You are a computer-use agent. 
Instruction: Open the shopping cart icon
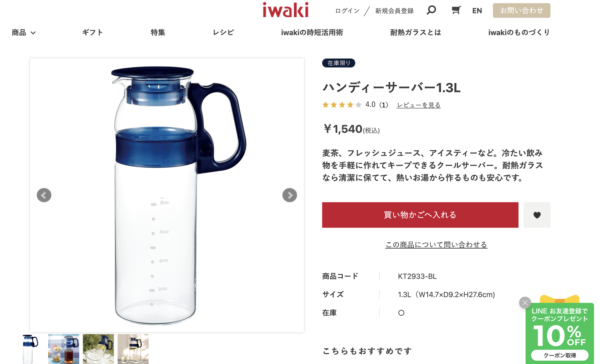[456, 10]
